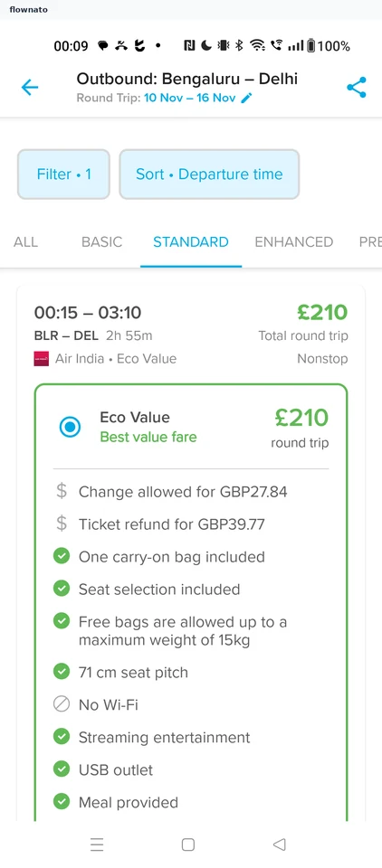This screenshot has width=382, height=868.
Task: Switch to the ENHANCED fare tab
Action: point(294,242)
